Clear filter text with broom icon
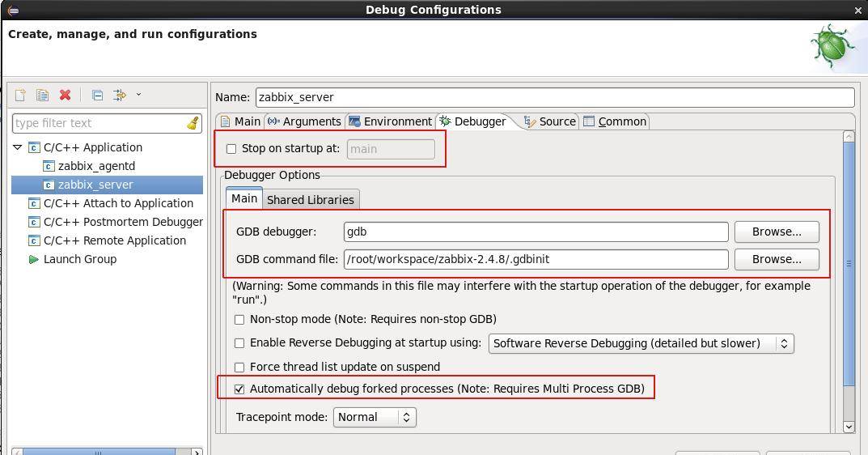Image resolution: width=868 pixels, height=455 pixels. tap(193, 123)
